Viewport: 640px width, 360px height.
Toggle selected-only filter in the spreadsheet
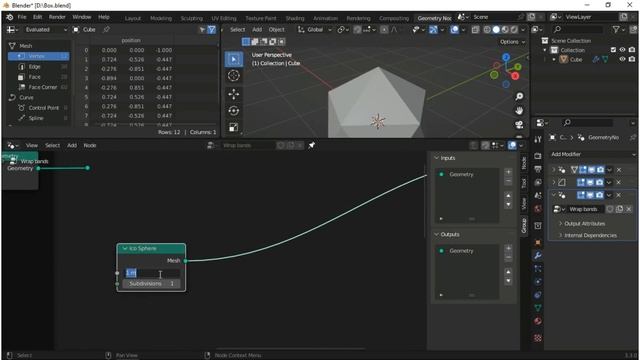[202, 29]
